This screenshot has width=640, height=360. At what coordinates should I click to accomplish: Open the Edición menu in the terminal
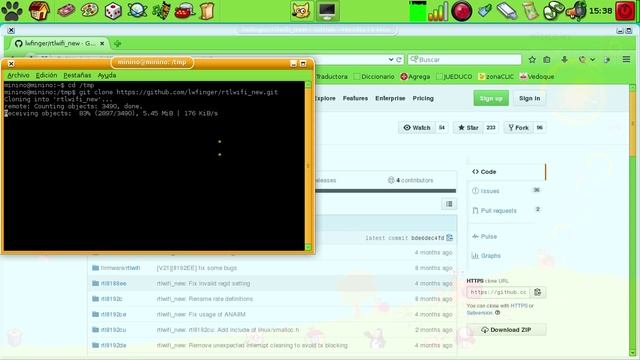click(46, 76)
